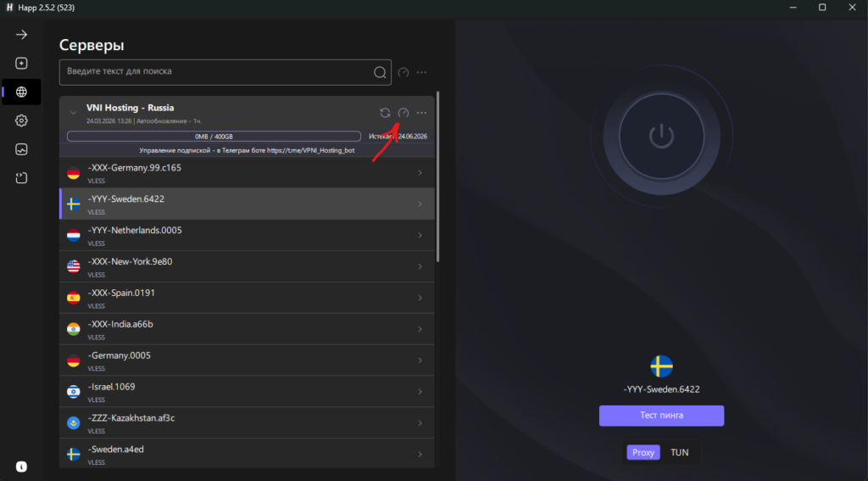The image size is (868, 481).
Task: Switch connection mode to TUN
Action: coord(679,452)
